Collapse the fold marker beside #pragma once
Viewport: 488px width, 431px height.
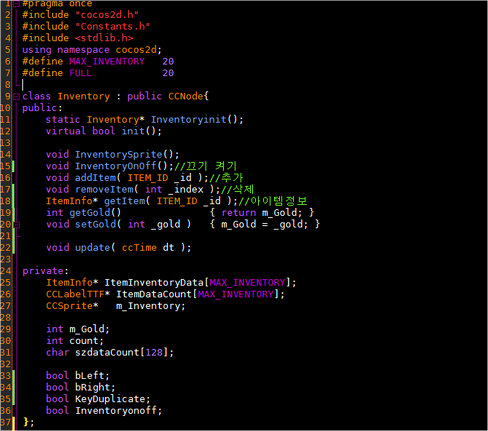coord(16,4)
